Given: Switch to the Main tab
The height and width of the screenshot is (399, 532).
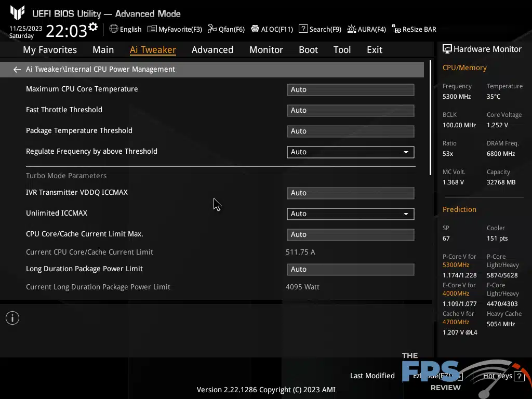Looking at the screenshot, I should point(103,50).
